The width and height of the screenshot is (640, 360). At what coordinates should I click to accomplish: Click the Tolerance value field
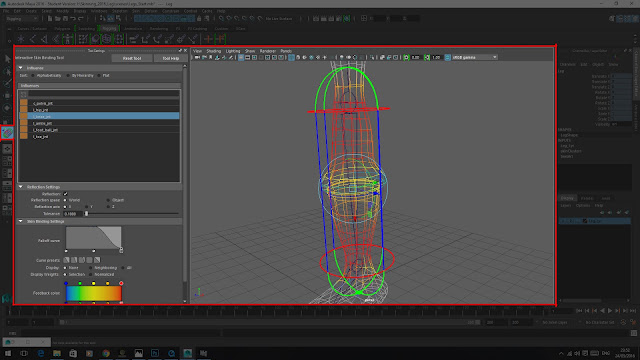point(72,213)
